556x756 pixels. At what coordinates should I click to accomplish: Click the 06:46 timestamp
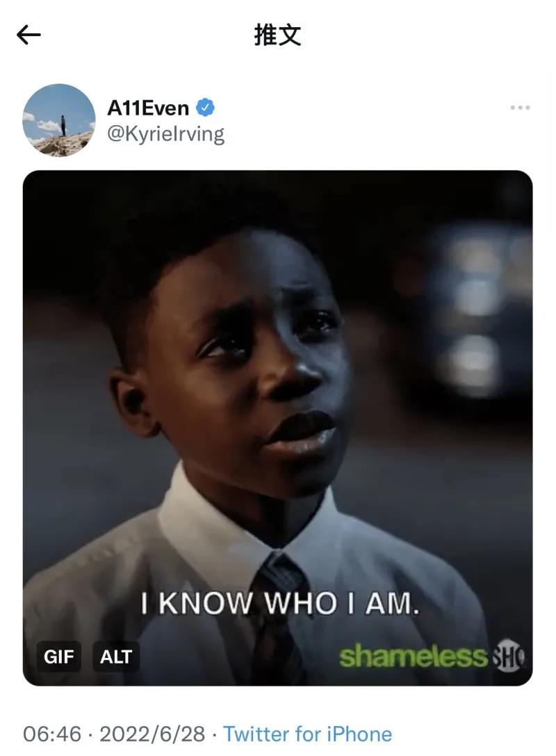[x=52, y=734]
